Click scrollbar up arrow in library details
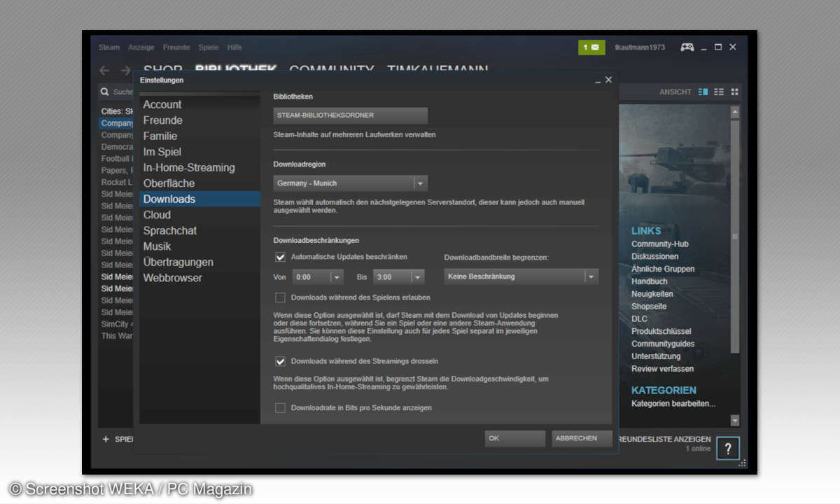 [x=735, y=112]
